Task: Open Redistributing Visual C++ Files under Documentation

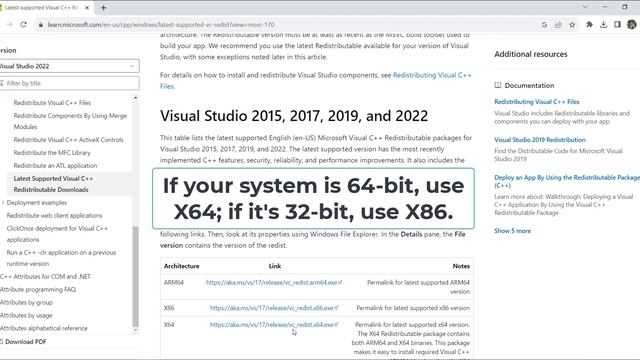Action: click(x=537, y=102)
